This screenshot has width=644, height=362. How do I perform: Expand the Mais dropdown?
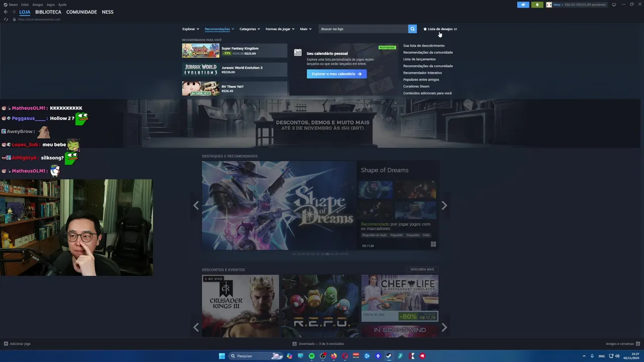pos(306,29)
